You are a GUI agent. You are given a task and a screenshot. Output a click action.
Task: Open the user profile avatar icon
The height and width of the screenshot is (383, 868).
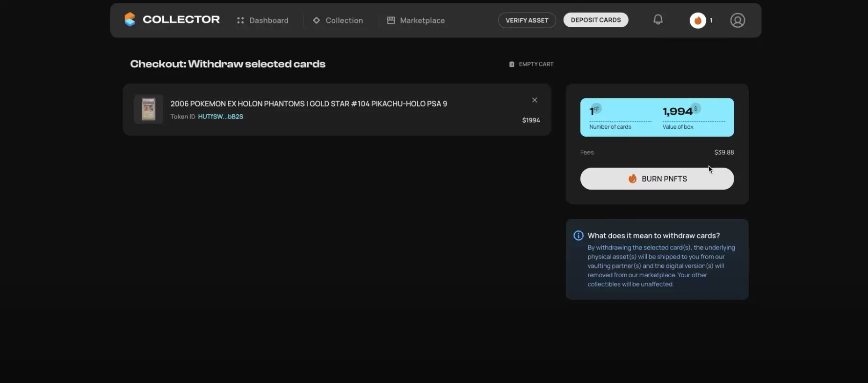click(737, 20)
